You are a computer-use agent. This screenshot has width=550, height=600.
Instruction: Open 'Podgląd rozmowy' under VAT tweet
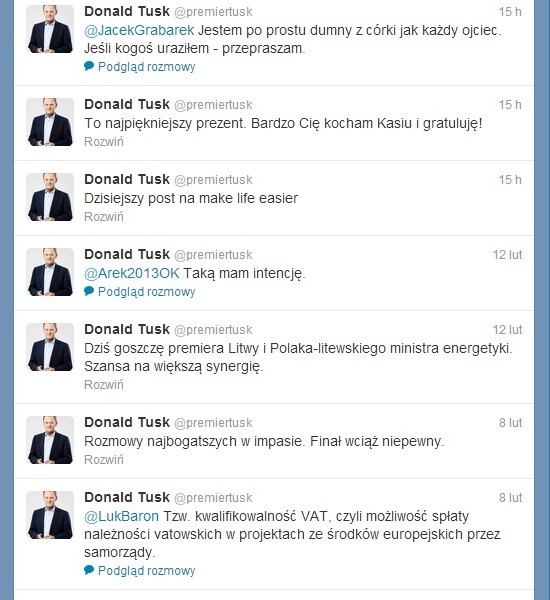pos(147,571)
